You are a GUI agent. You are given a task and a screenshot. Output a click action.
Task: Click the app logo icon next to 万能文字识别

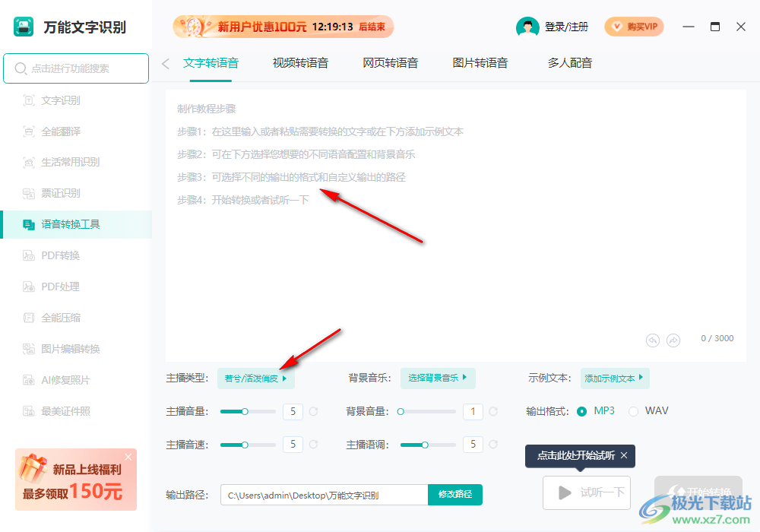point(24,27)
